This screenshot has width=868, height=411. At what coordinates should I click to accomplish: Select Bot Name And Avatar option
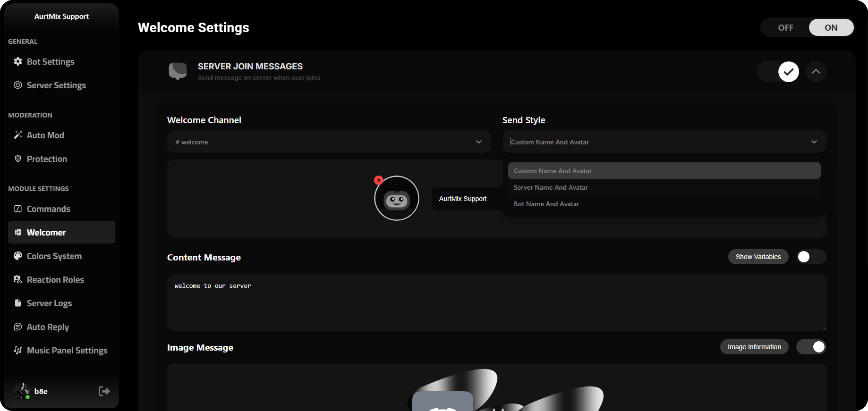[x=546, y=204]
